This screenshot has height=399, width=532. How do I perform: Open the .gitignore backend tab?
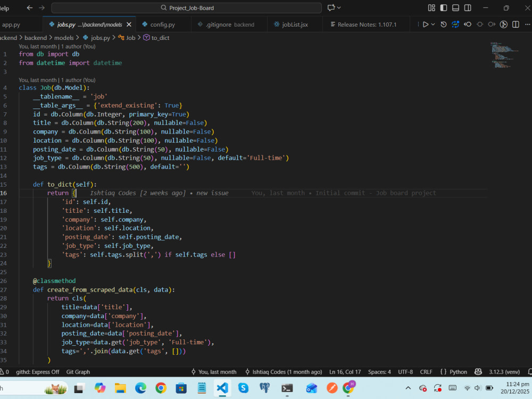pos(229,24)
